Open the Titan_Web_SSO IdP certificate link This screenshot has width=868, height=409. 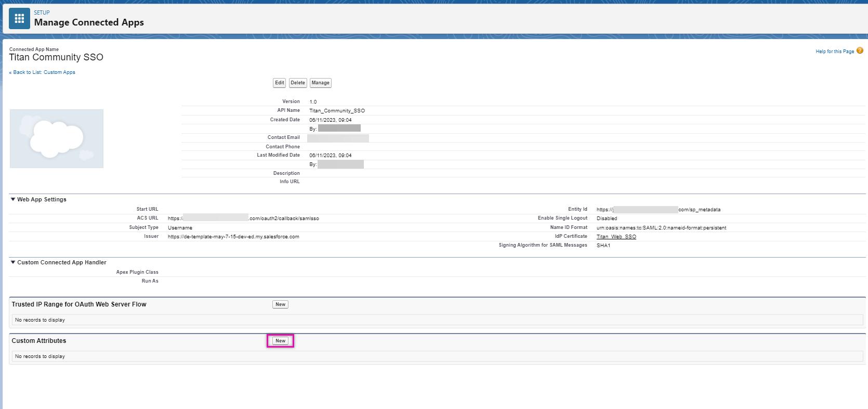pyautogui.click(x=616, y=237)
